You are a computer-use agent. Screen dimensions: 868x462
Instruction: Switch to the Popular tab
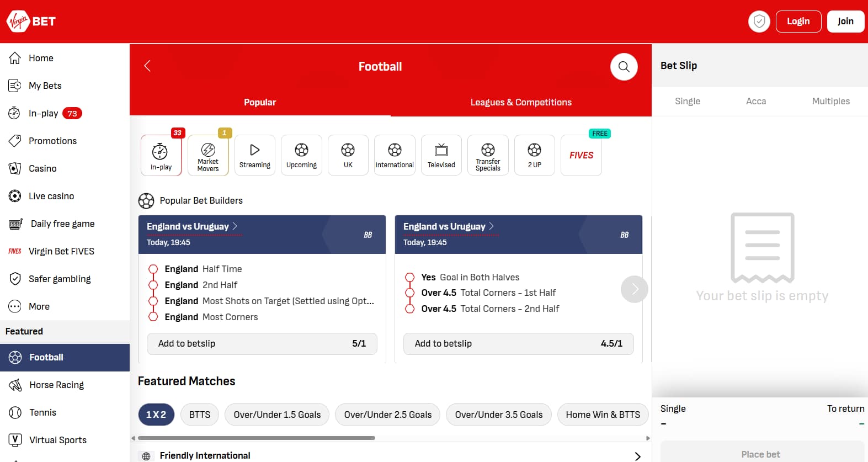260,102
